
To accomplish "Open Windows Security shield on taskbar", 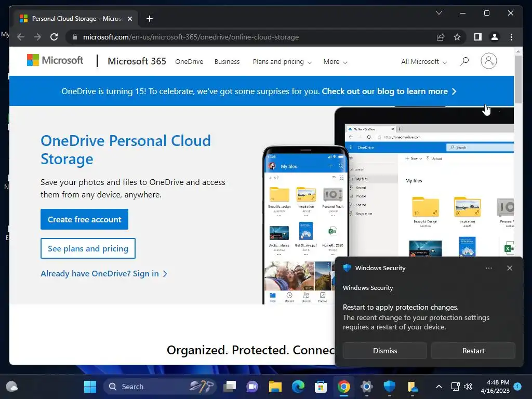I will tap(390, 387).
